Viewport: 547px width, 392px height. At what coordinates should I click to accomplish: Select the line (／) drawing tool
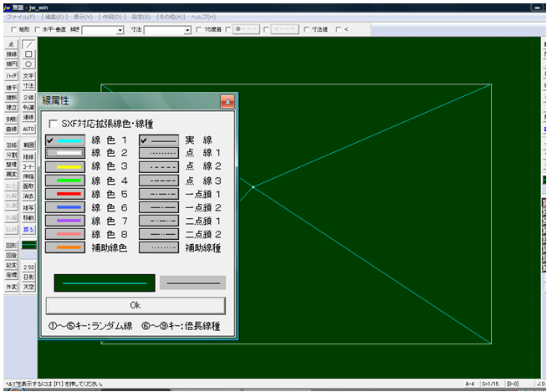(28, 43)
